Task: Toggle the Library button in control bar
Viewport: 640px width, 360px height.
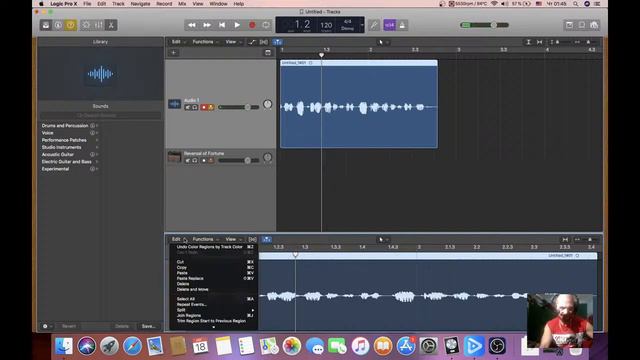Action: coord(46,25)
